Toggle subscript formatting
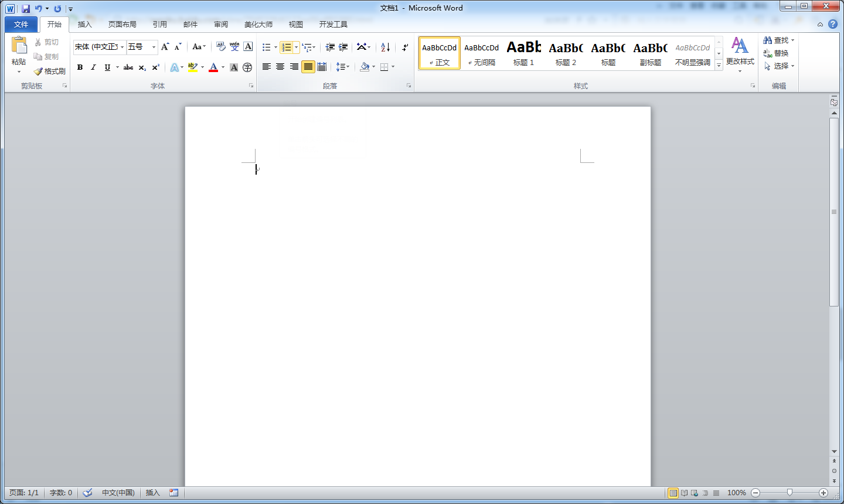This screenshot has height=504, width=844. coord(142,67)
